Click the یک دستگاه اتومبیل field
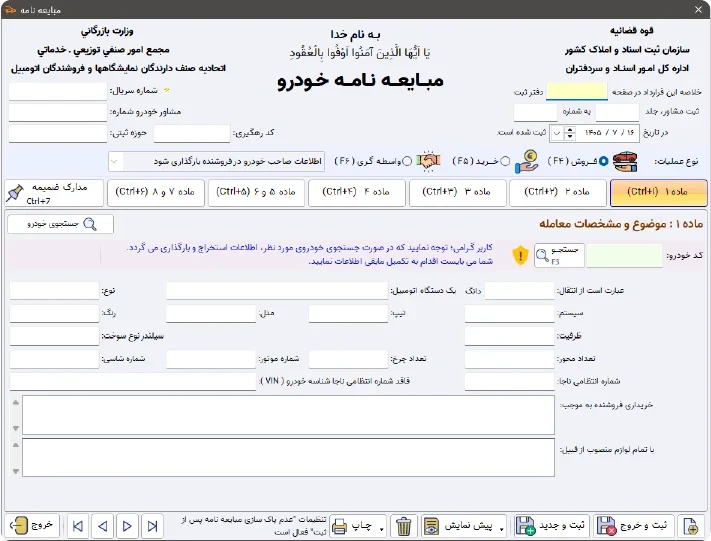 tap(277, 291)
